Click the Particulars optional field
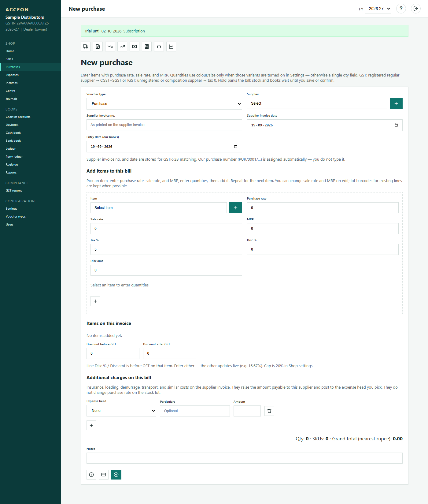The width and height of the screenshot is (428, 504). tap(195, 411)
